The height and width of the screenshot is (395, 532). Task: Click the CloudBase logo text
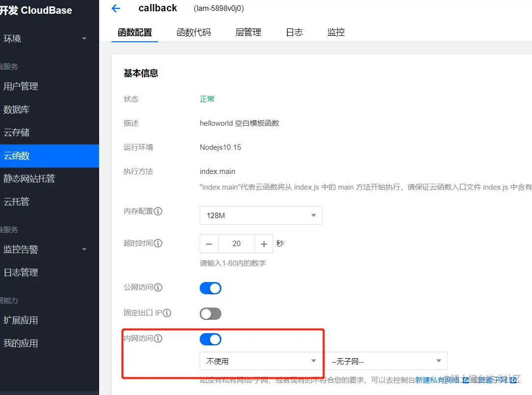click(x=36, y=10)
